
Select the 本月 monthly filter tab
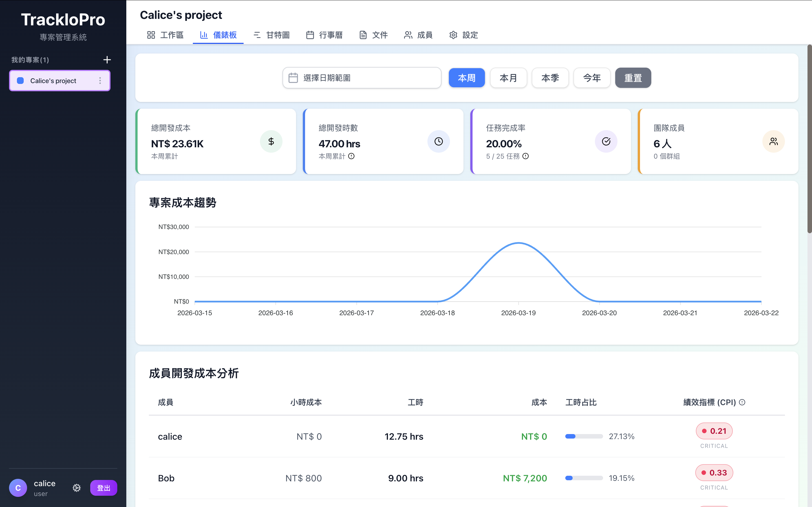[508, 77]
